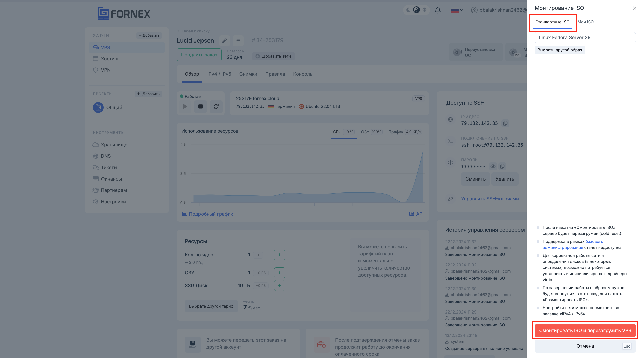644x358 pixels.
Task: Click Переустановка ОС button
Action: [x=475, y=52]
